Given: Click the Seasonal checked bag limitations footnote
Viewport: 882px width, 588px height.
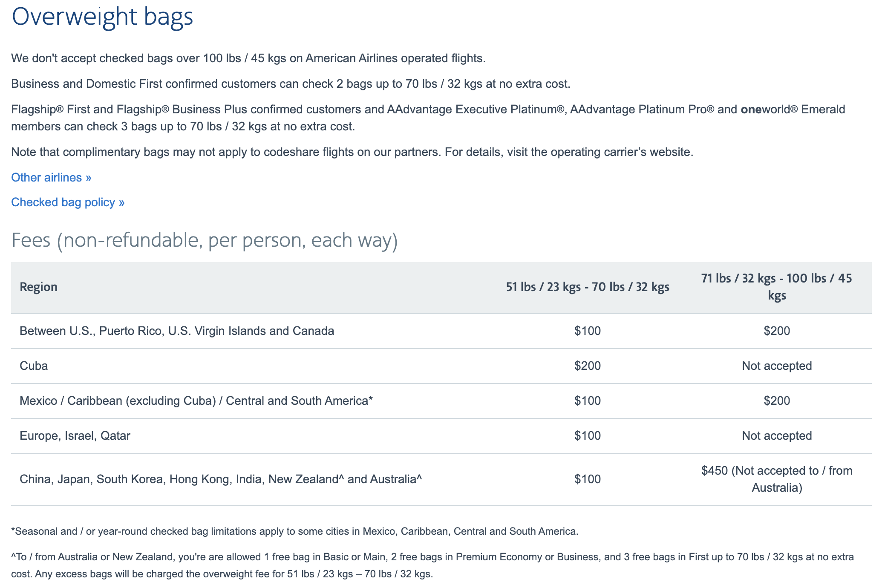Looking at the screenshot, I should tap(295, 531).
